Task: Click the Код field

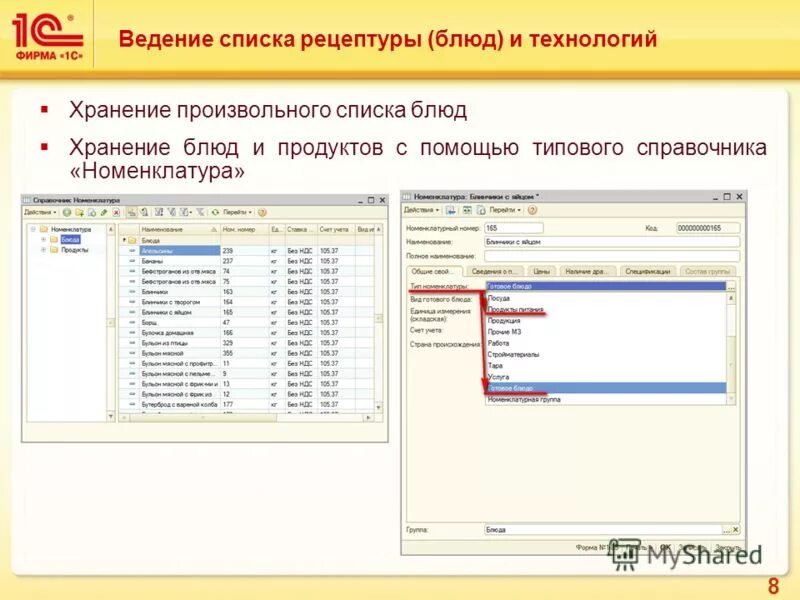Action: pyautogui.click(x=708, y=228)
